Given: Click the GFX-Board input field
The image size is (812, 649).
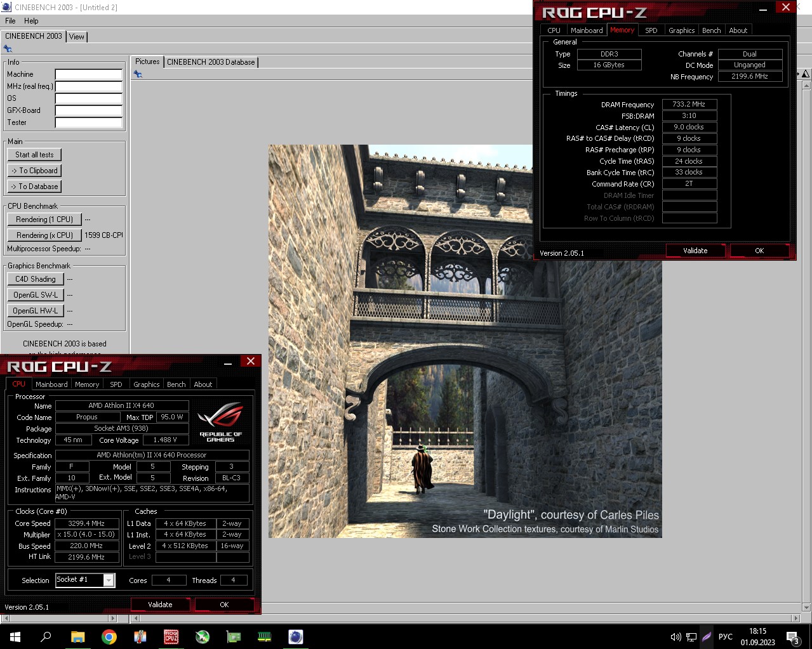Looking at the screenshot, I should coord(88,110).
